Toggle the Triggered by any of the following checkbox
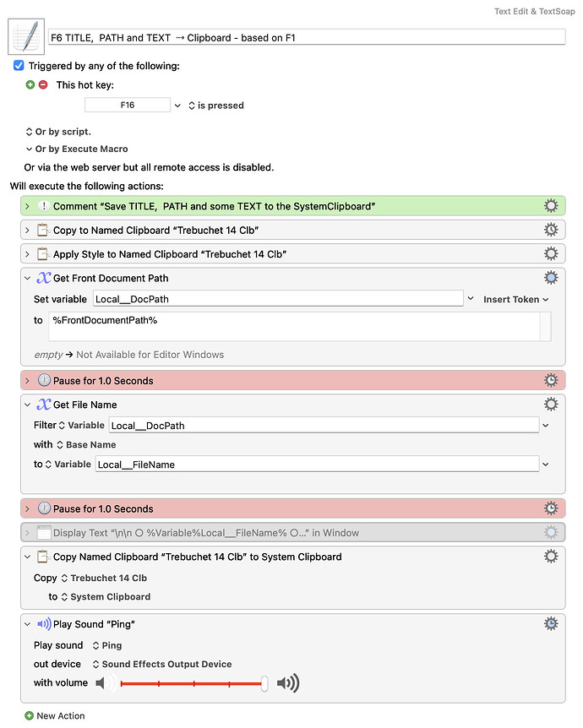The width and height of the screenshot is (583, 728). (x=18, y=65)
